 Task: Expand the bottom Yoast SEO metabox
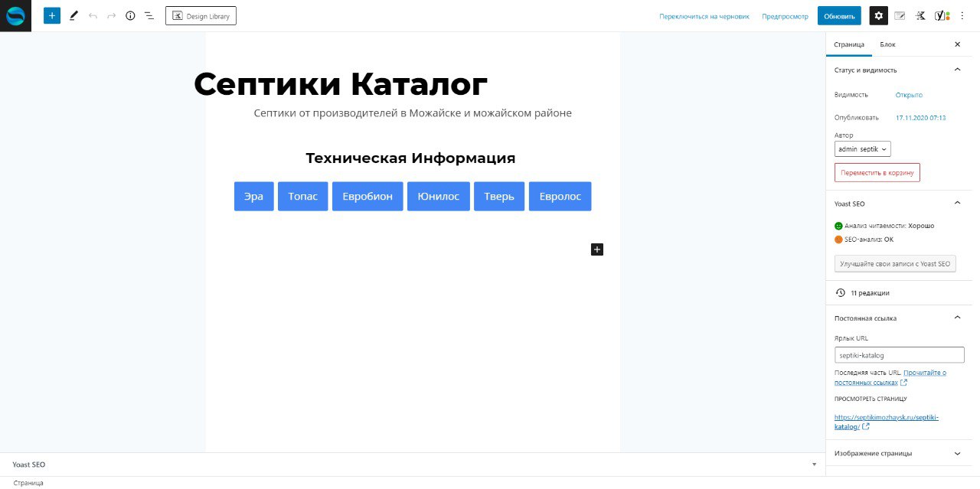[x=413, y=465]
